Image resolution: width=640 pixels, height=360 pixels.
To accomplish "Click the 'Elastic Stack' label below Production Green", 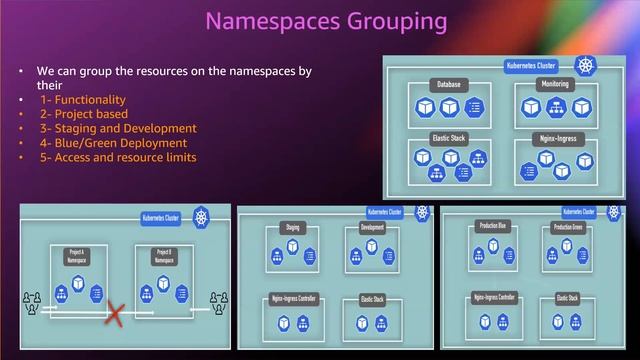I will point(568,298).
